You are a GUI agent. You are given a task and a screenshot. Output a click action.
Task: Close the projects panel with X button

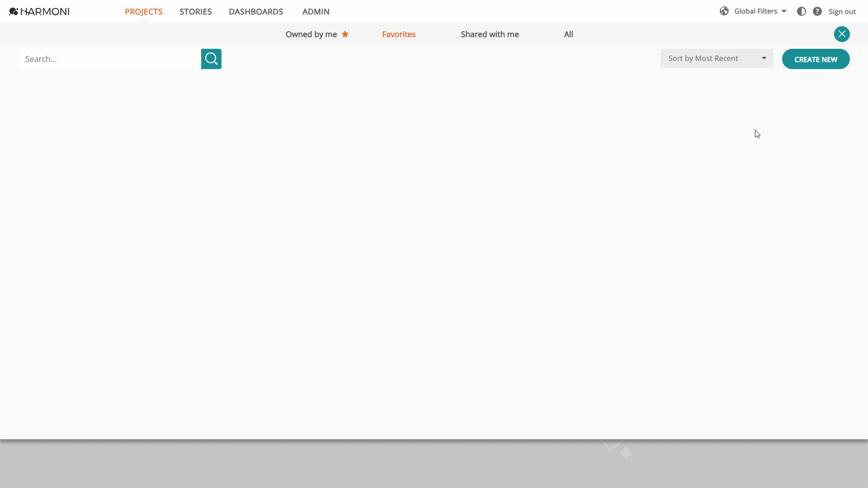[842, 34]
